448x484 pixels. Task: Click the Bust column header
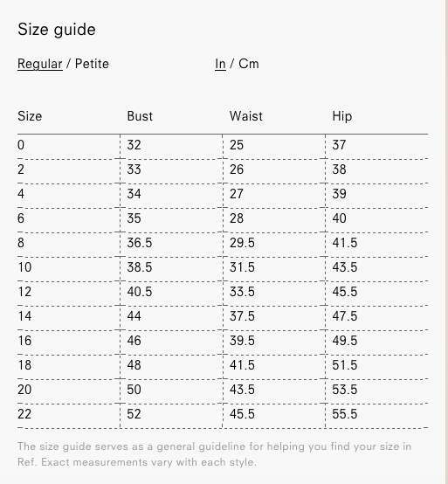[140, 116]
